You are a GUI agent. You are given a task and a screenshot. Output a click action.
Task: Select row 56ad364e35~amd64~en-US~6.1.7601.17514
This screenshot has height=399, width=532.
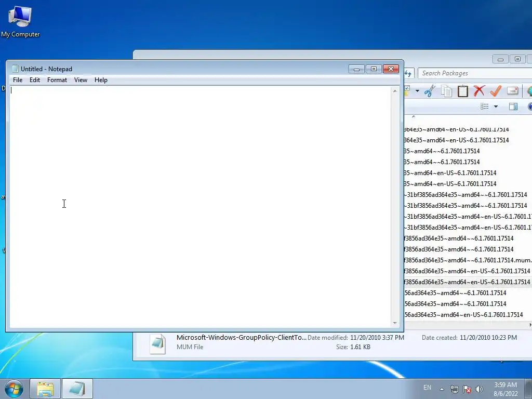tap(464, 315)
